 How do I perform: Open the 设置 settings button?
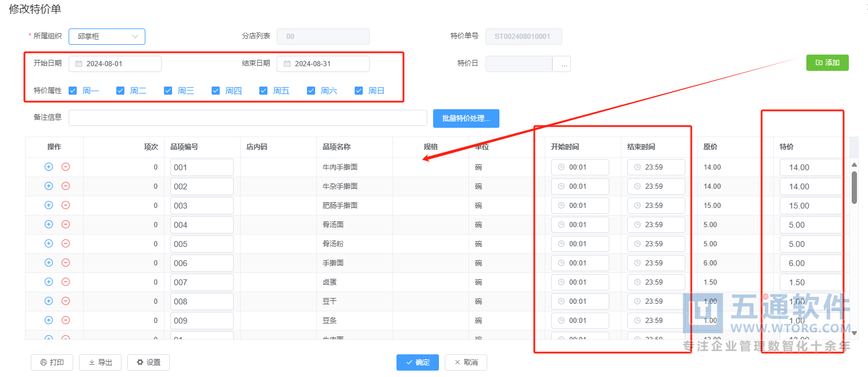click(x=148, y=362)
